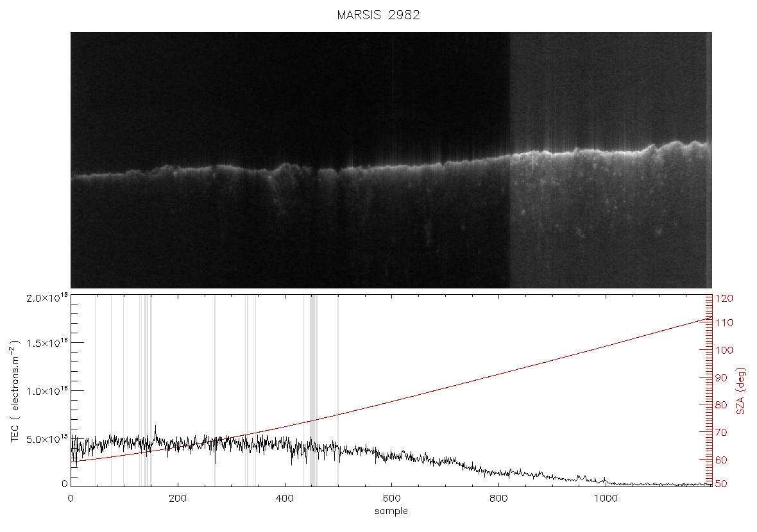Click the 2.0×10^16 TEC tick label
Image resolution: width=757 pixels, height=532 pixels.
pyautogui.click(x=47, y=297)
